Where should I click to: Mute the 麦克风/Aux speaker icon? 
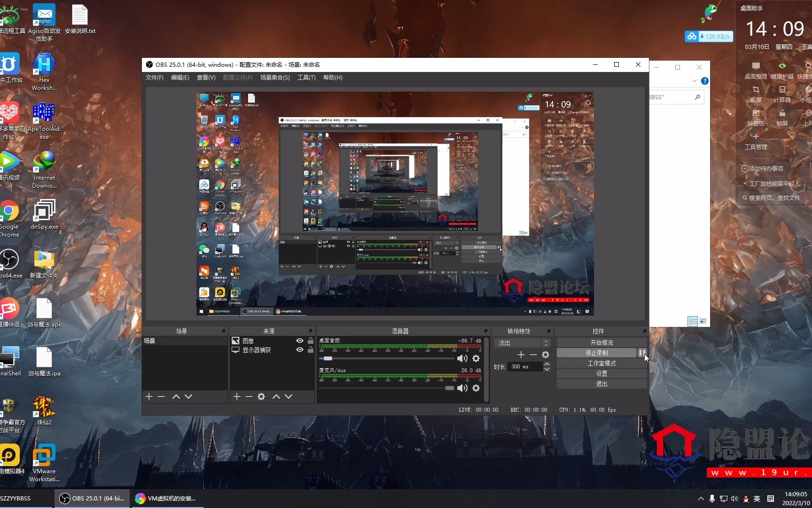click(x=462, y=388)
